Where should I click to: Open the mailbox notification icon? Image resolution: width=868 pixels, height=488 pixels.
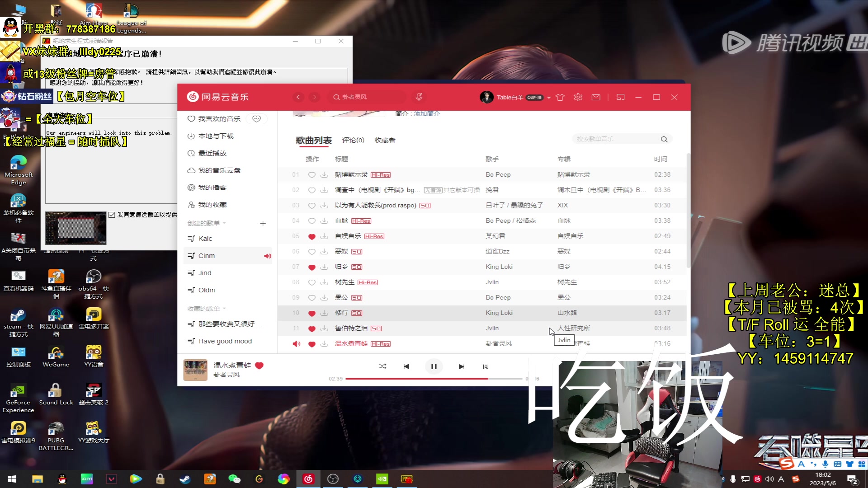point(596,97)
